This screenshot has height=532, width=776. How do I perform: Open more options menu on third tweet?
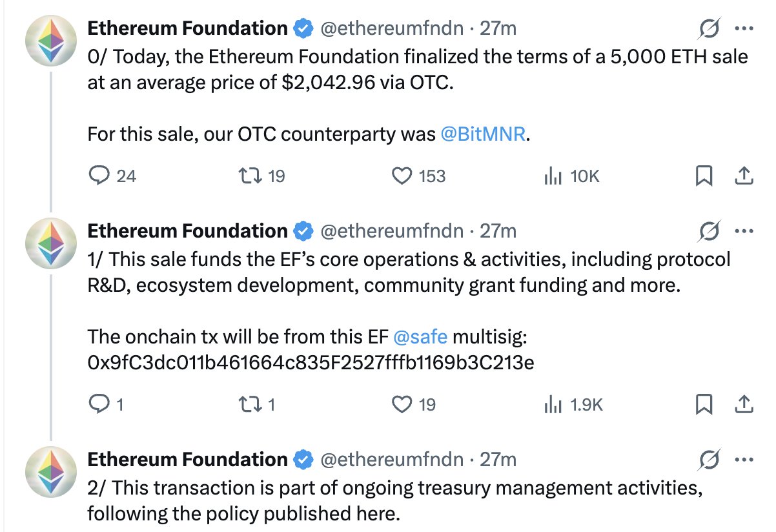(x=744, y=460)
